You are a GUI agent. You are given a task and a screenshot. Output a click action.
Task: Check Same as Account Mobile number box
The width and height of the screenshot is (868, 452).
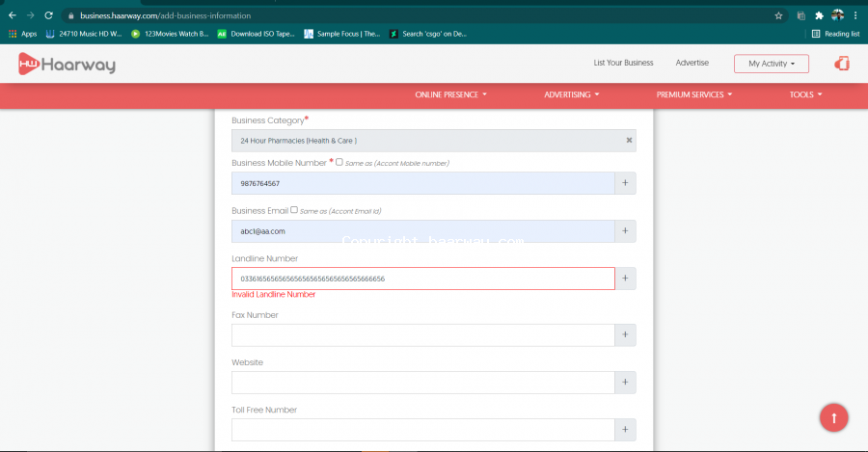[x=339, y=162]
